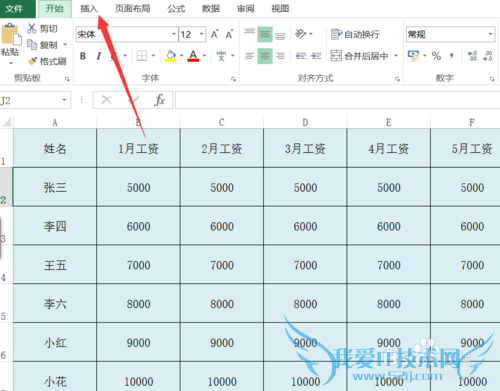Click the Cut (剪切) scissors icon
The width and height of the screenshot is (500, 391).
[x=32, y=29]
